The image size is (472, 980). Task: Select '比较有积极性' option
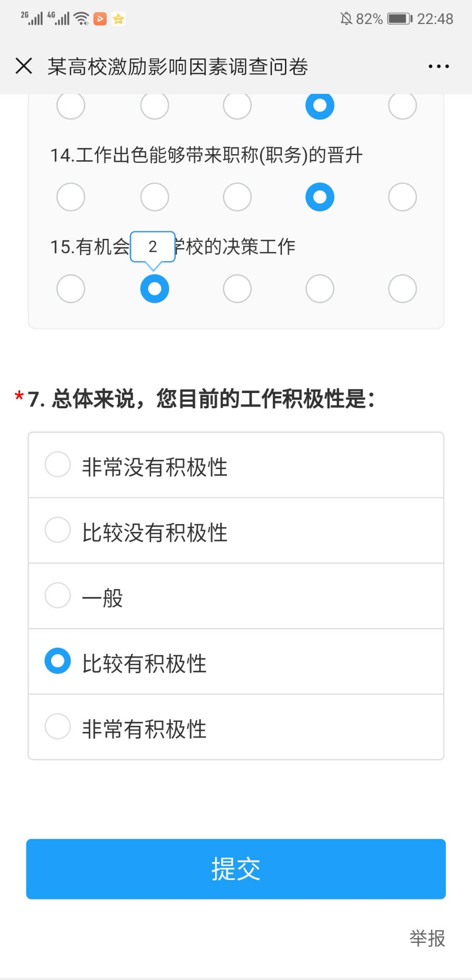(58, 661)
